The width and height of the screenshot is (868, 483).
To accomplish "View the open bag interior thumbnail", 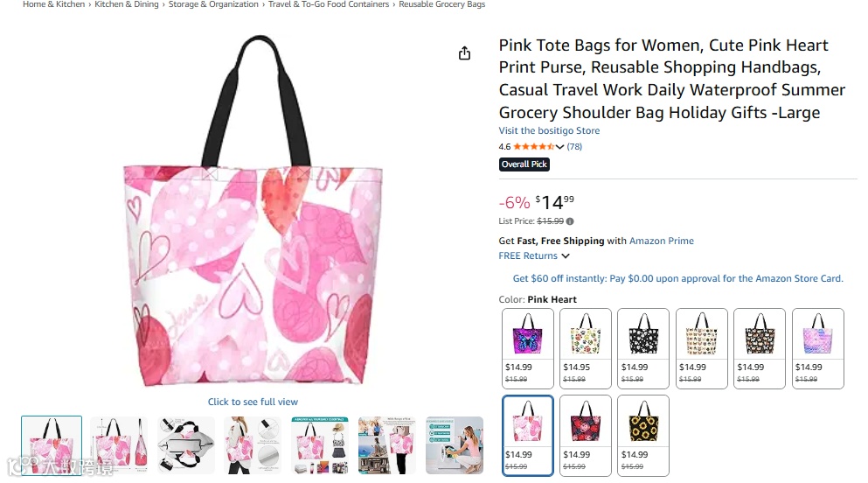I will coord(186,445).
